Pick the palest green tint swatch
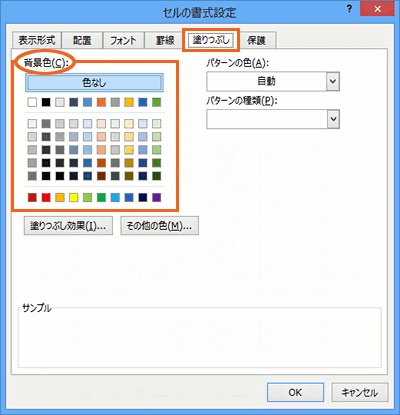The image size is (400, 415). coord(156,124)
